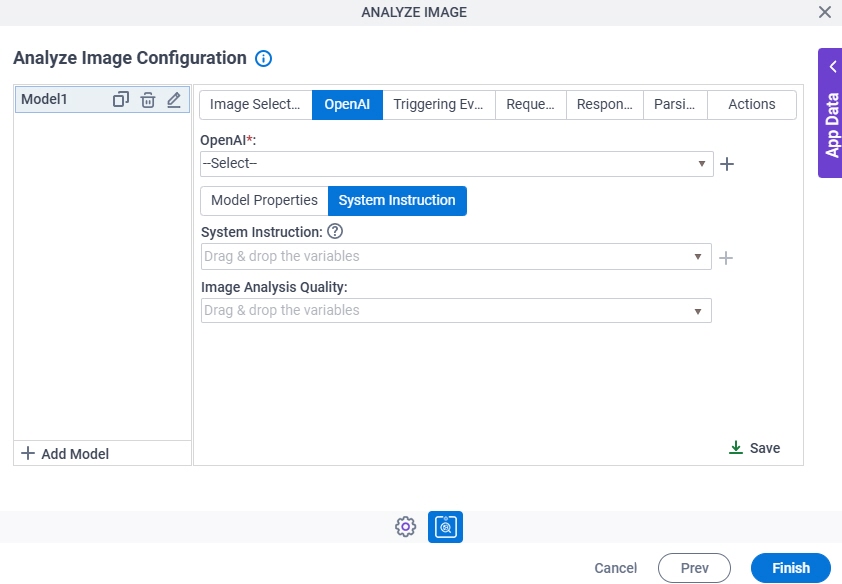Screen dimensions: 842x584
Task: Switch to the Image Select tab
Action: tap(256, 105)
